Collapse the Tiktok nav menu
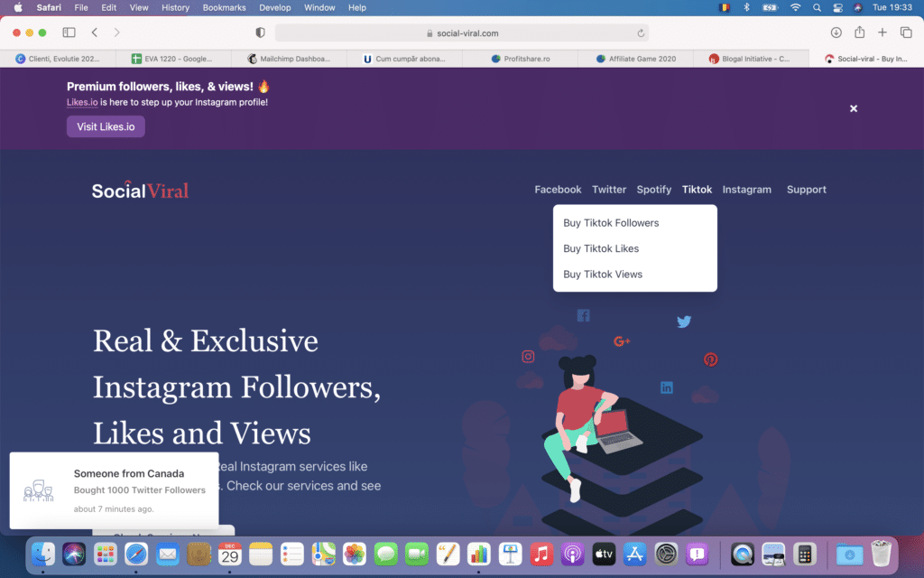This screenshot has height=578, width=924. (x=697, y=190)
